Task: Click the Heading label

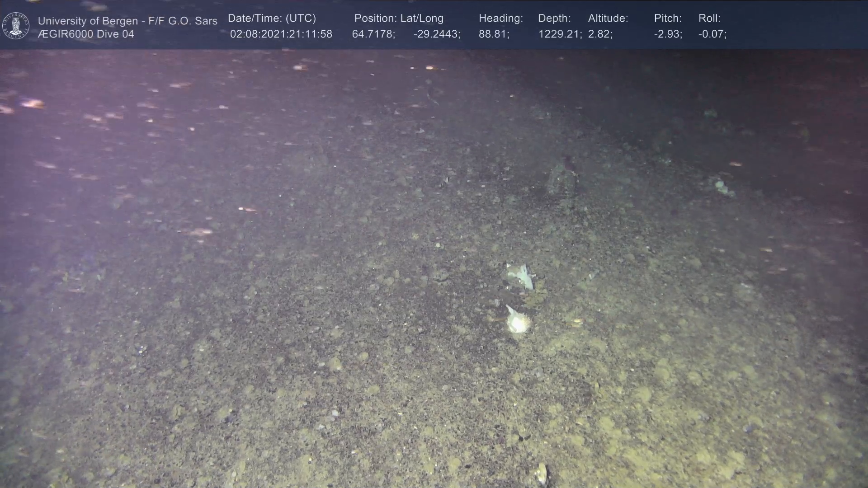Action: click(x=500, y=19)
